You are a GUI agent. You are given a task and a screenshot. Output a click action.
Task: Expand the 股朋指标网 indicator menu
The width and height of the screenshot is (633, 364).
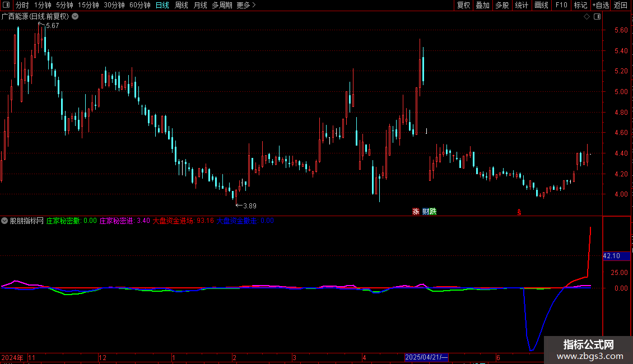[x=4, y=221]
